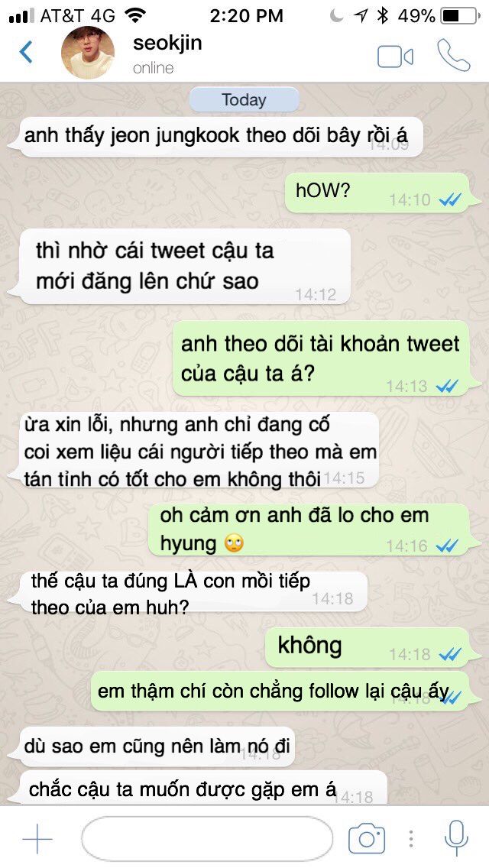Screen dimensions: 489x868
Task: Tap the Wi-Fi icon in status bar
Action: 135,15
